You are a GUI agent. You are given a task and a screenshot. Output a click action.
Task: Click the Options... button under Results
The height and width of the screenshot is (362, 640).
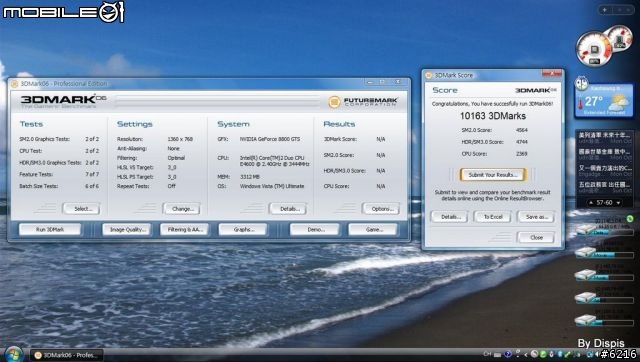[x=381, y=209]
